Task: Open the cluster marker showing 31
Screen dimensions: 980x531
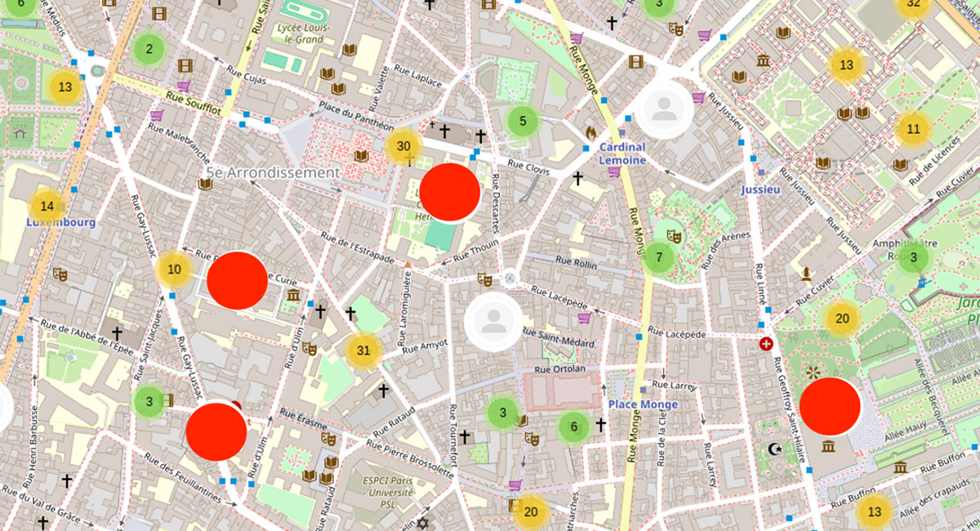Action: [x=364, y=351]
